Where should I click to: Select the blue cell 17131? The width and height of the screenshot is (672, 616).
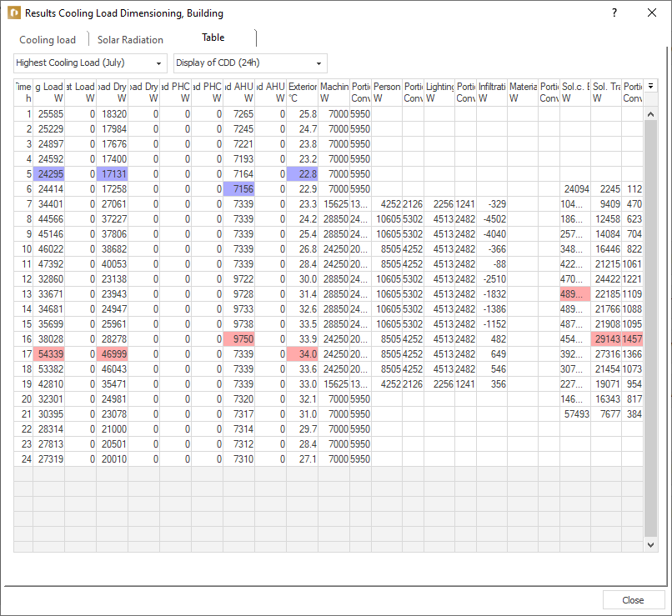[x=113, y=174]
